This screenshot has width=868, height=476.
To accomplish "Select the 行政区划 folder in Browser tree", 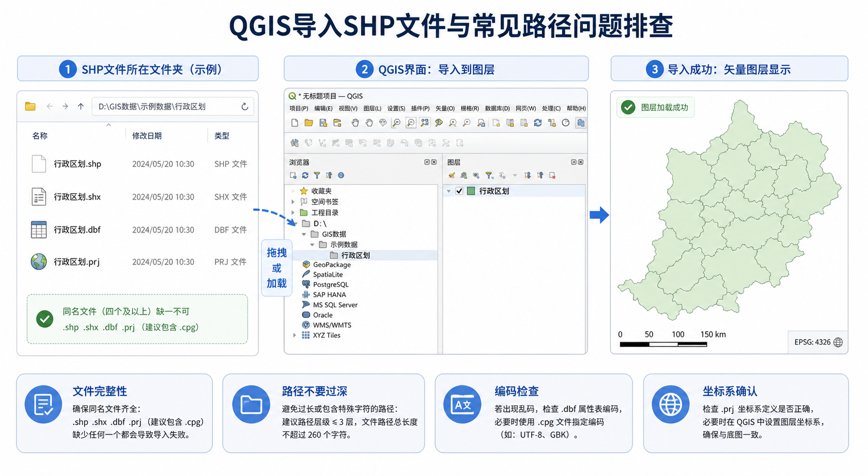I will pos(355,255).
